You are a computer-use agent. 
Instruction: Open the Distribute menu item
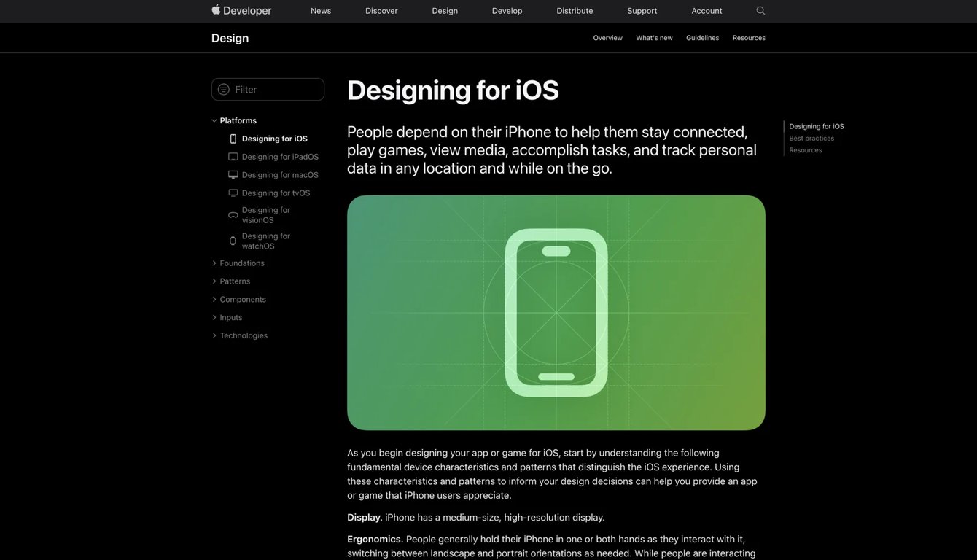575,11
